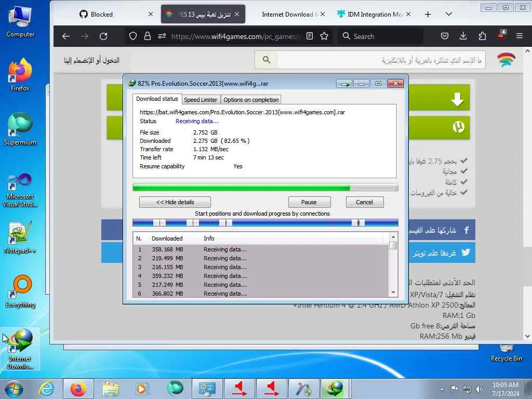The image size is (532, 399).
Task: Select connection row 1 with 358.168 MB
Action: (261, 249)
